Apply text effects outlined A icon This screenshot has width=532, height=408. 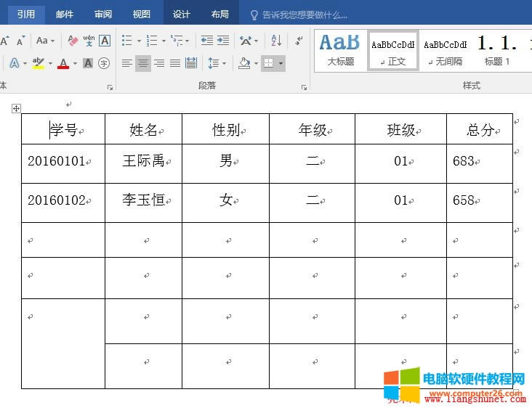point(15,63)
